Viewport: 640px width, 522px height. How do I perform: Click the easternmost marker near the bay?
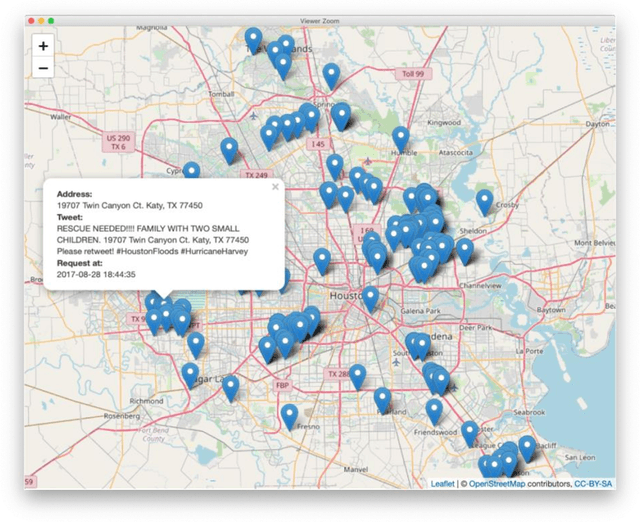click(527, 447)
